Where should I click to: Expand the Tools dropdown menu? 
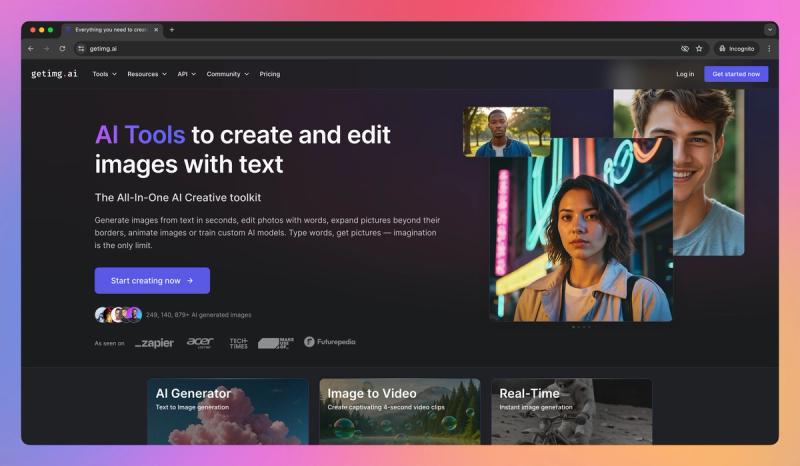tap(105, 74)
